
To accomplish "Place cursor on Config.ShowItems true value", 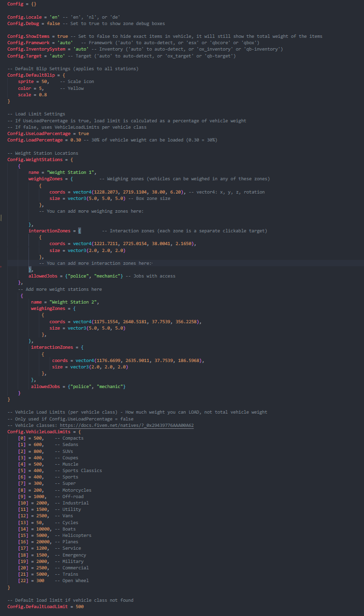I will pos(62,36).
